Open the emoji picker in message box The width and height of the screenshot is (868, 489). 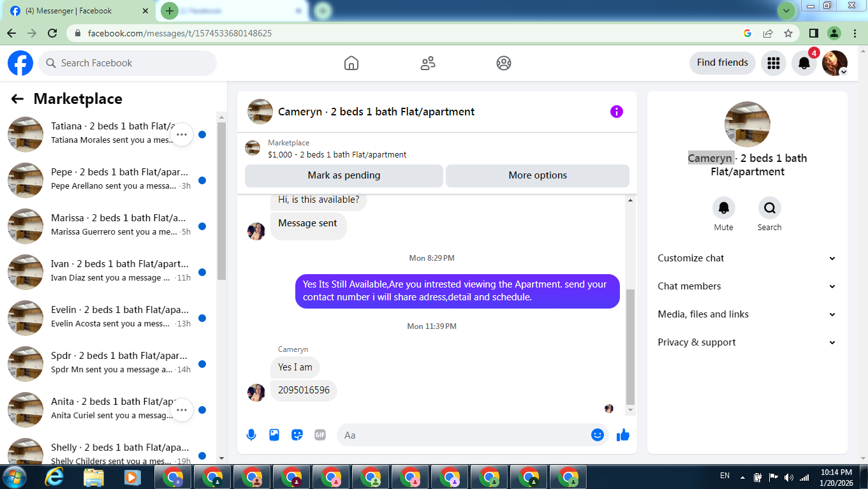(x=598, y=435)
